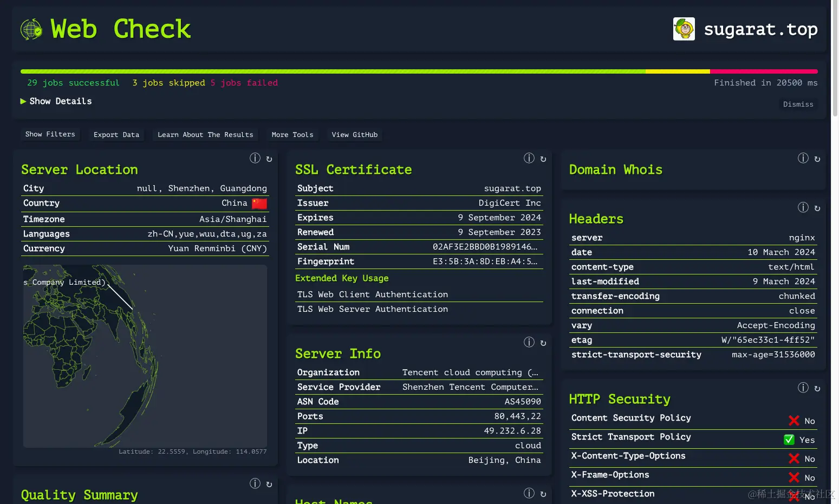The height and width of the screenshot is (504, 839).
Task: Select server header value nginx
Action: (x=802, y=238)
